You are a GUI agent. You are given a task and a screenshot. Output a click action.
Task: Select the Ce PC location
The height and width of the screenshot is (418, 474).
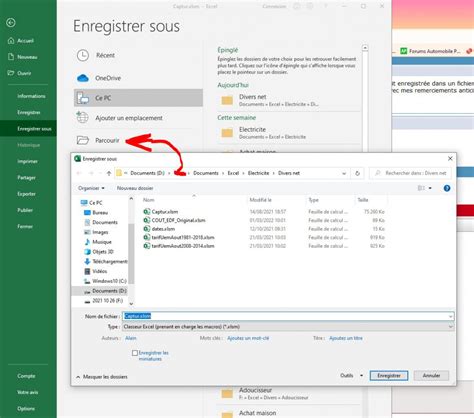(138, 98)
